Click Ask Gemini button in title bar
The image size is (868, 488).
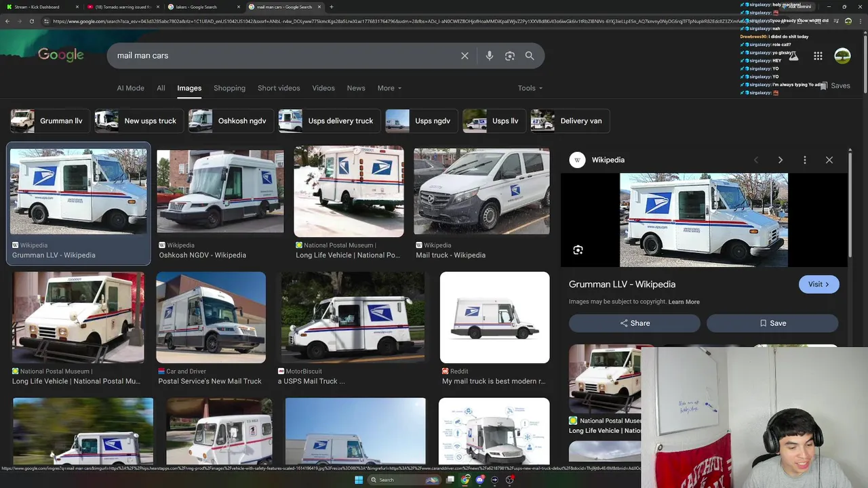[797, 7]
